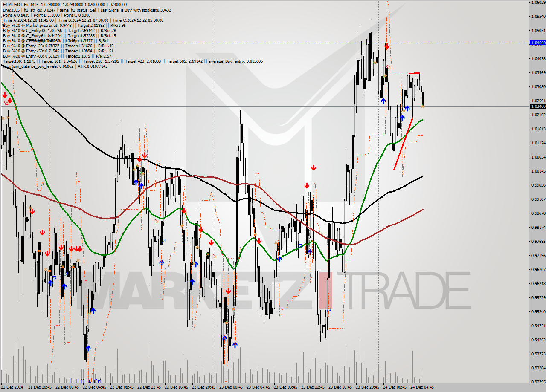Click the '23 Dec 16:45' time axis label
546x392 pixels.
click(x=340, y=387)
